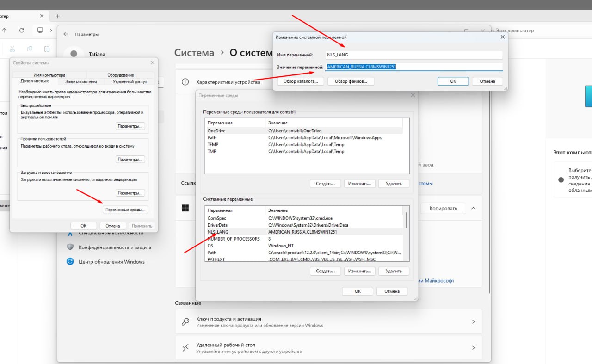
Task: Select the Дополнительно tab
Action: point(35,81)
